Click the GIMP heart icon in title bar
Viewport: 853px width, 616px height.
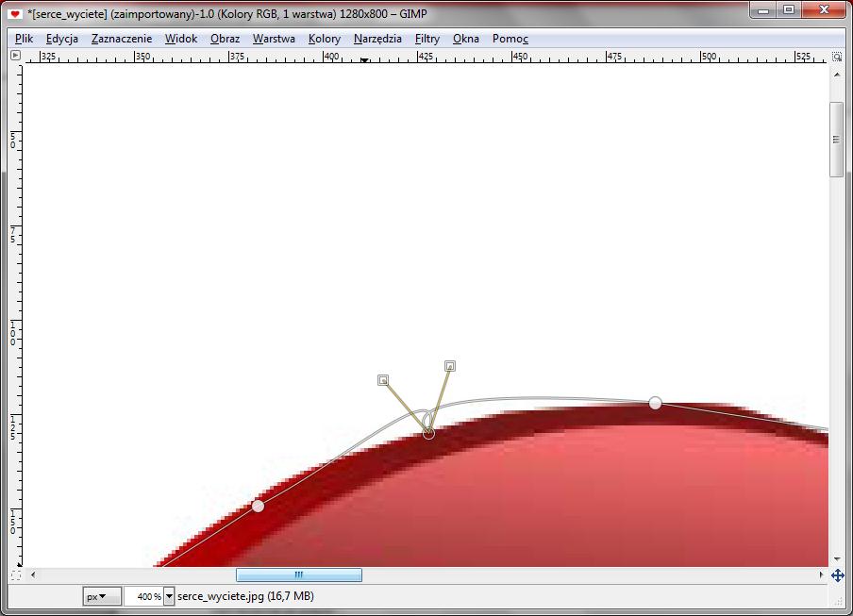tap(15, 14)
